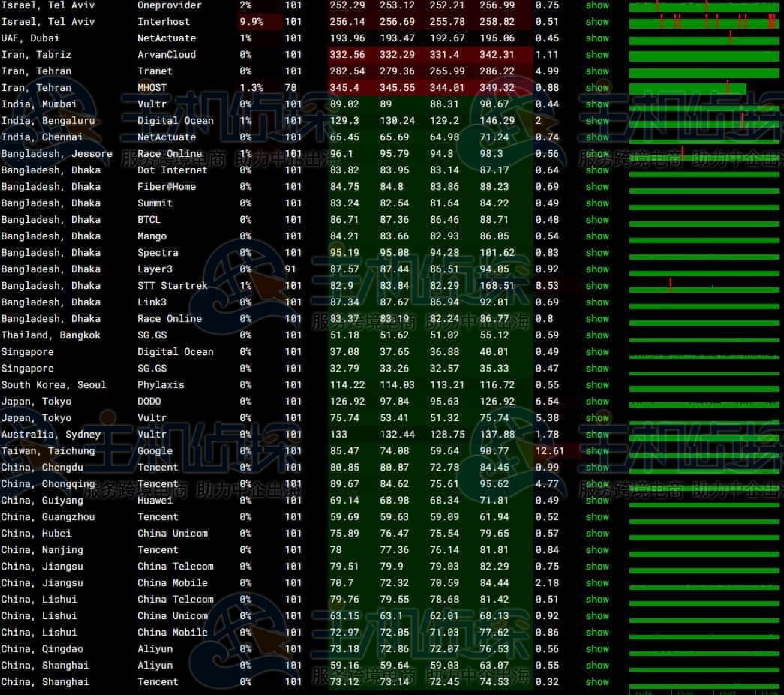Click show in the Fiber@Home row
Screen dimensions: 784x695
click(597, 187)
